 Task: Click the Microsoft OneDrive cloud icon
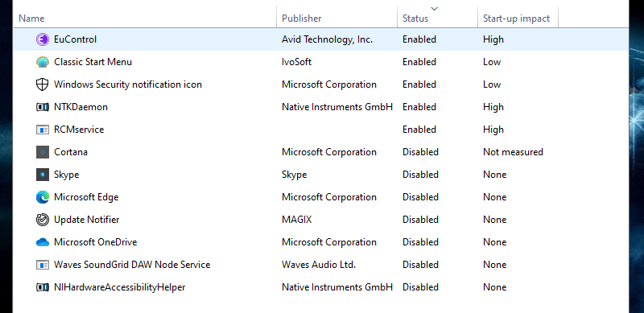[x=43, y=242]
